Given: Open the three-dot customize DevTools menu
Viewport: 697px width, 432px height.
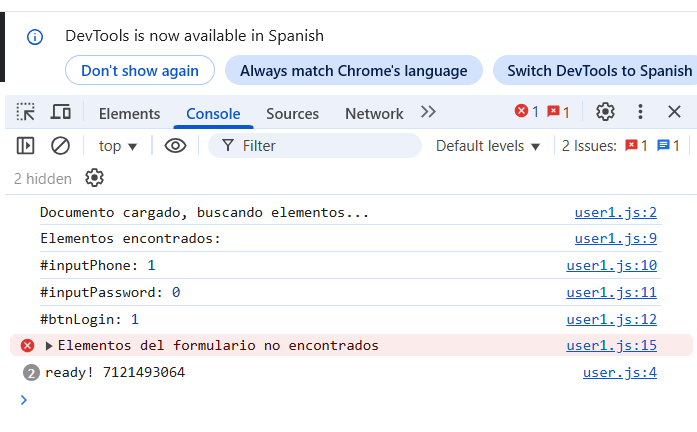Looking at the screenshot, I should point(641,112).
